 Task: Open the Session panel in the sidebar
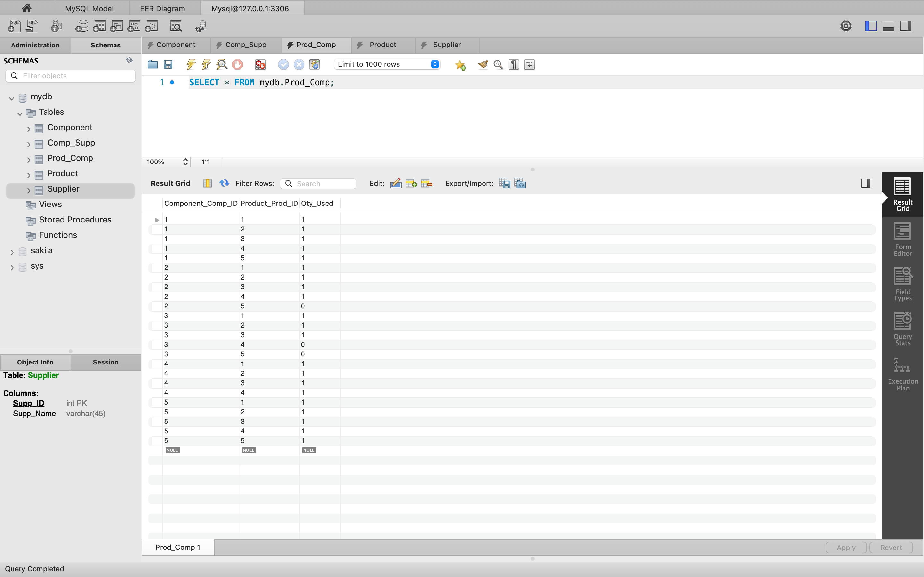[x=105, y=362]
